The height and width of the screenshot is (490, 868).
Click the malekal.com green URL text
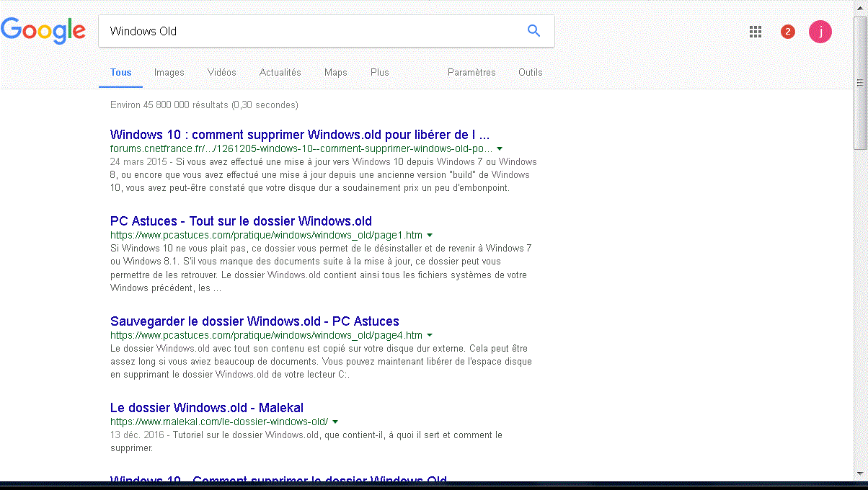219,422
